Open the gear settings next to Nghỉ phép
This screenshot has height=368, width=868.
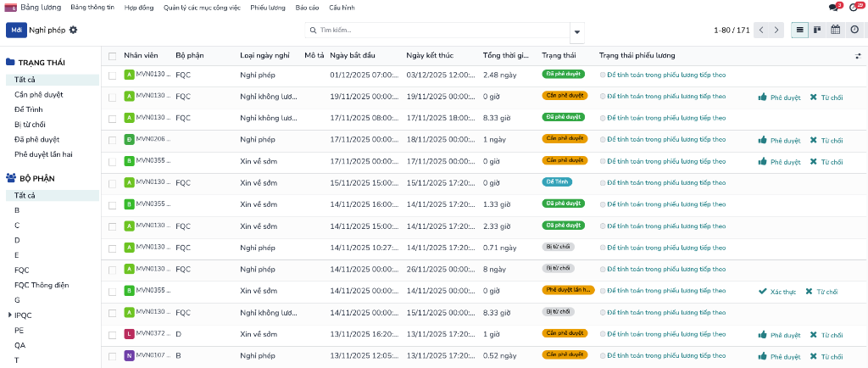[x=73, y=30]
